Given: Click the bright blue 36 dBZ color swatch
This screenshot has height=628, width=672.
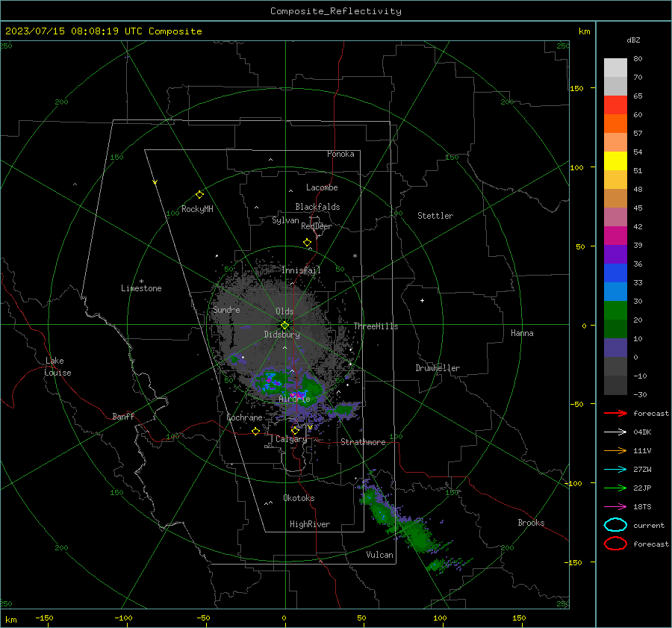Looking at the screenshot, I should pyautogui.click(x=615, y=273).
